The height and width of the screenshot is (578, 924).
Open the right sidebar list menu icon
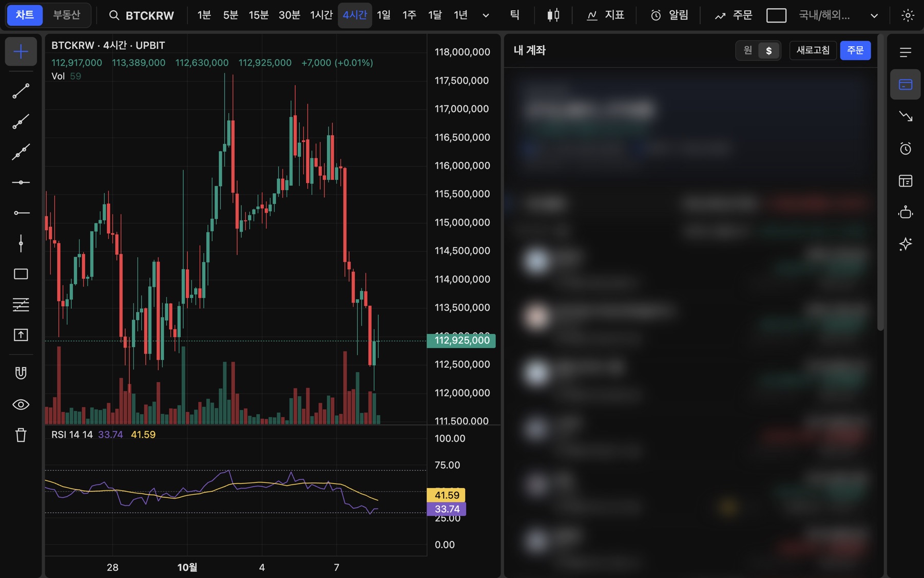click(906, 52)
